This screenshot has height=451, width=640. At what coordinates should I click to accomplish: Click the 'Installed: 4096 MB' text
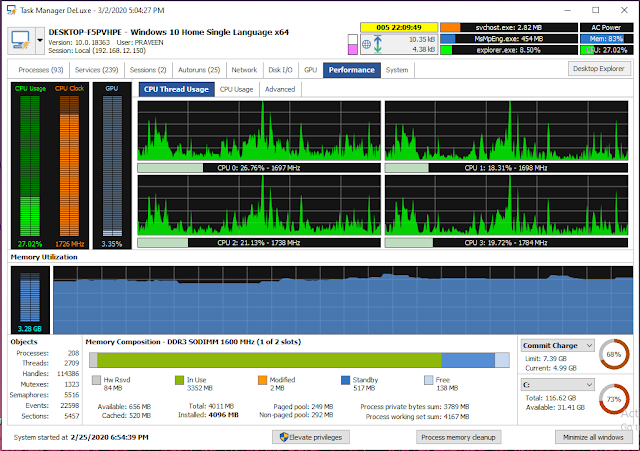tap(208, 415)
